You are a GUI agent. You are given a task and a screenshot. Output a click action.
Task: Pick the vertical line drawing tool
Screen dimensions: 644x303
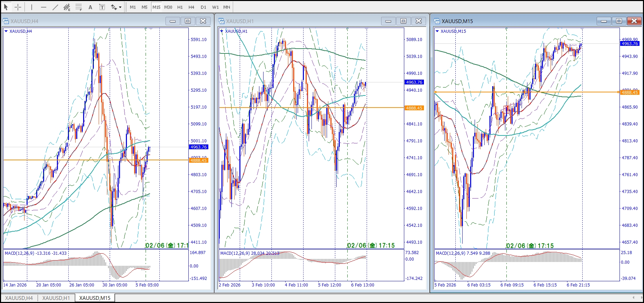31,7
